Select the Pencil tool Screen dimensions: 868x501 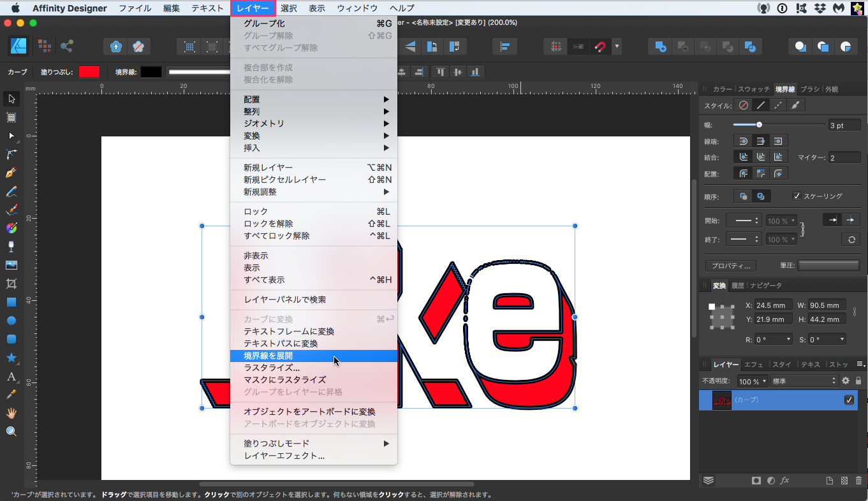click(11, 191)
